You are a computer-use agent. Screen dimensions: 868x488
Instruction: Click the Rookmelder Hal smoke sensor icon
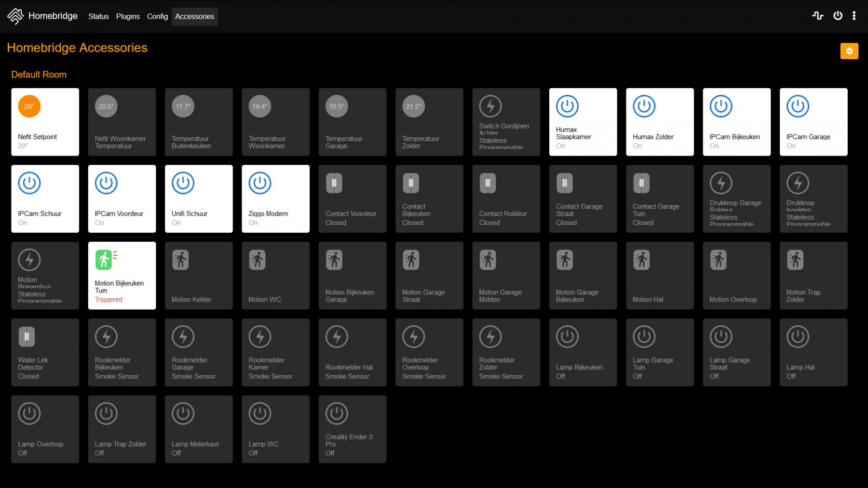(337, 337)
